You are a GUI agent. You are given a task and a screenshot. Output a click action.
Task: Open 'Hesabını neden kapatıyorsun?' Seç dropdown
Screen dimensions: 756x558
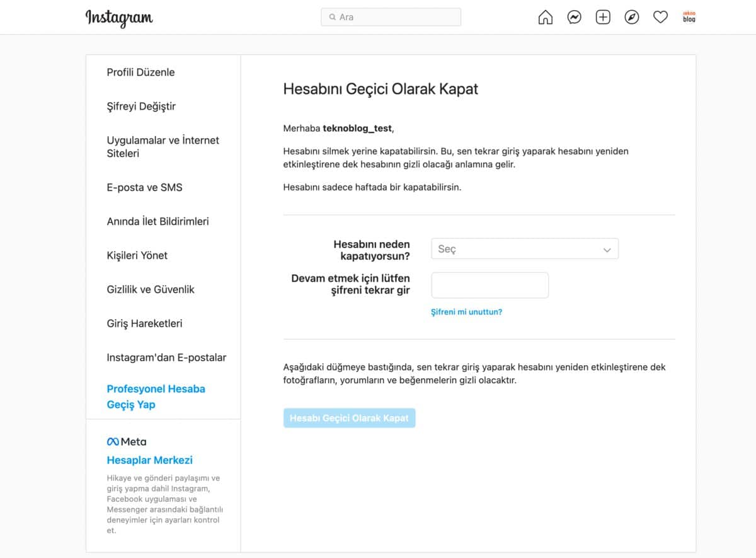click(525, 249)
